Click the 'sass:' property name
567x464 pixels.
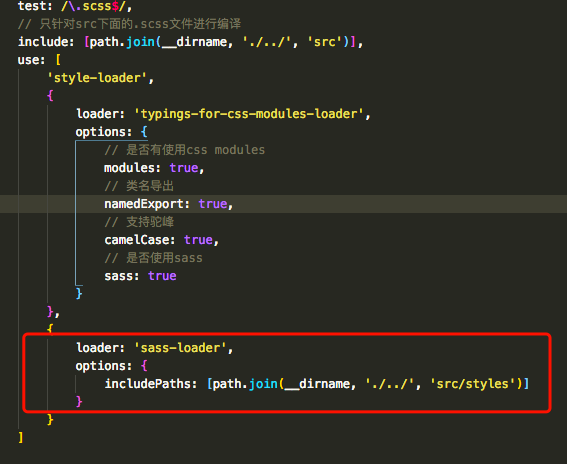[x=122, y=276]
